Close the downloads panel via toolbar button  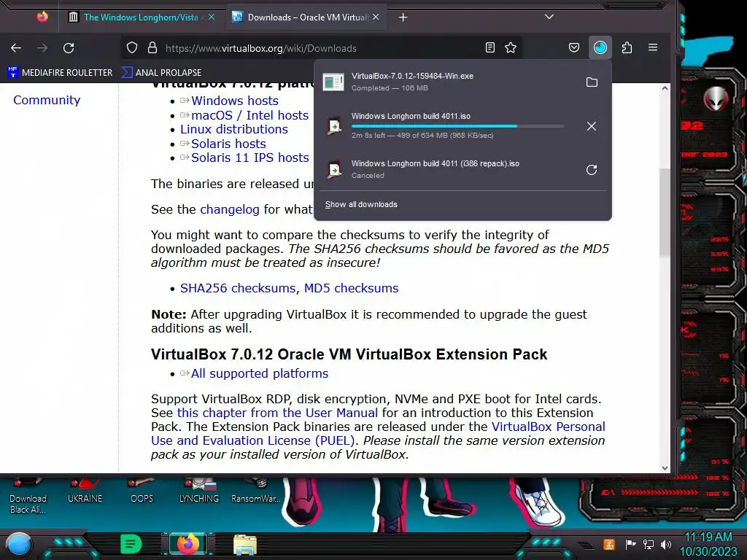tap(600, 47)
